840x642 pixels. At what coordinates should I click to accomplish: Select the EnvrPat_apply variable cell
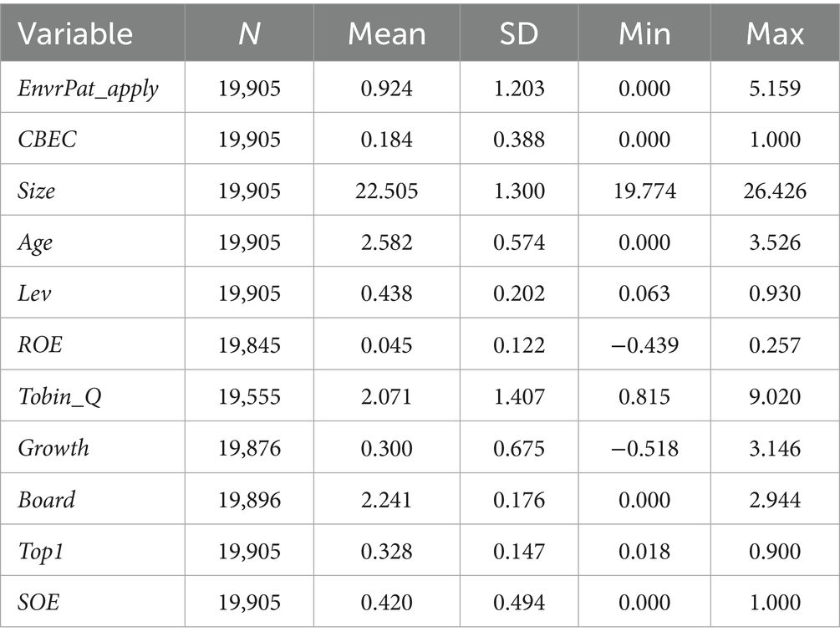tap(88, 88)
